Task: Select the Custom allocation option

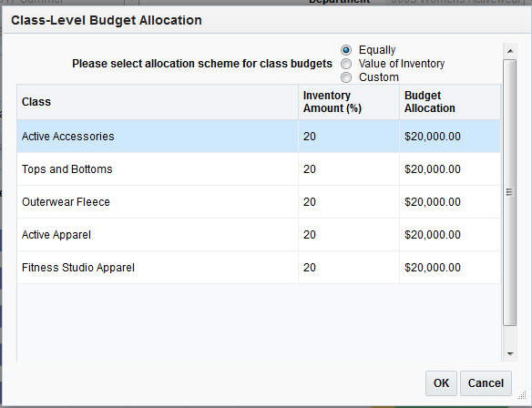Action: pos(346,77)
